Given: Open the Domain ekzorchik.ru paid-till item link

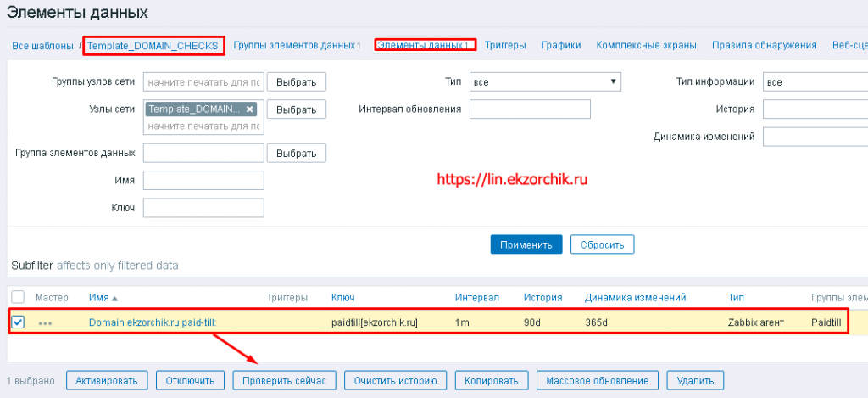Looking at the screenshot, I should coord(153,322).
